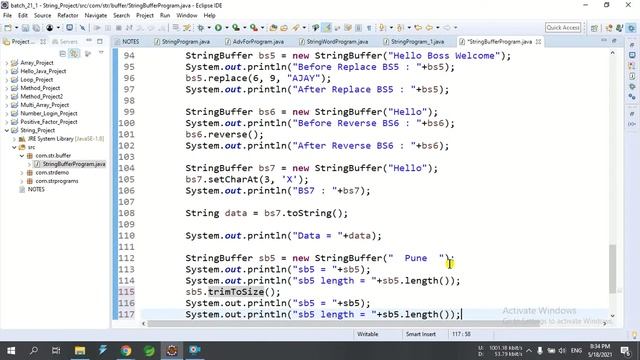The image size is (640, 360).
Task: Switch to the Java perspective icon
Action: click(620, 28)
